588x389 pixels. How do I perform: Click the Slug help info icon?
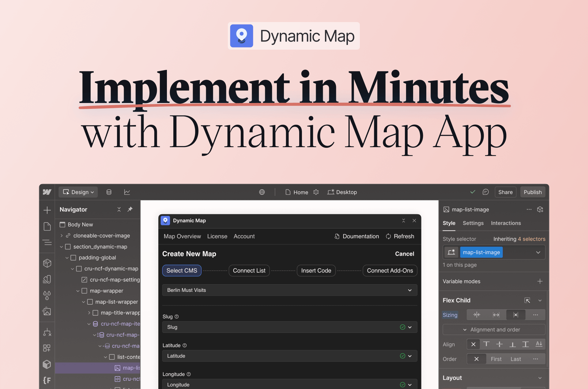pyautogui.click(x=177, y=316)
